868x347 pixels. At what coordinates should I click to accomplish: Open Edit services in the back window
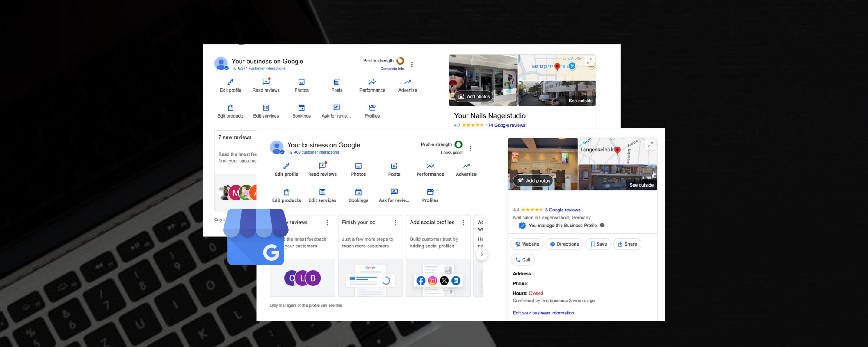pos(266,111)
